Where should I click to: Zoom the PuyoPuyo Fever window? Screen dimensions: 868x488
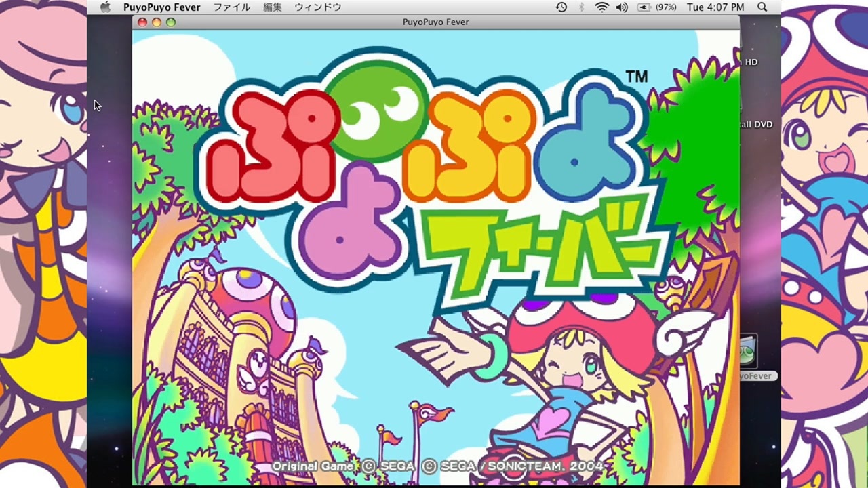point(171,22)
